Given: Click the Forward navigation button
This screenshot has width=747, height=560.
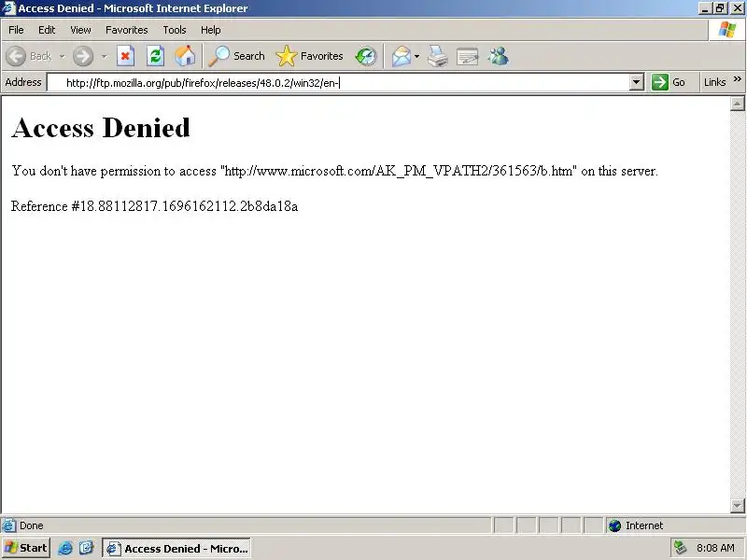Looking at the screenshot, I should (83, 56).
